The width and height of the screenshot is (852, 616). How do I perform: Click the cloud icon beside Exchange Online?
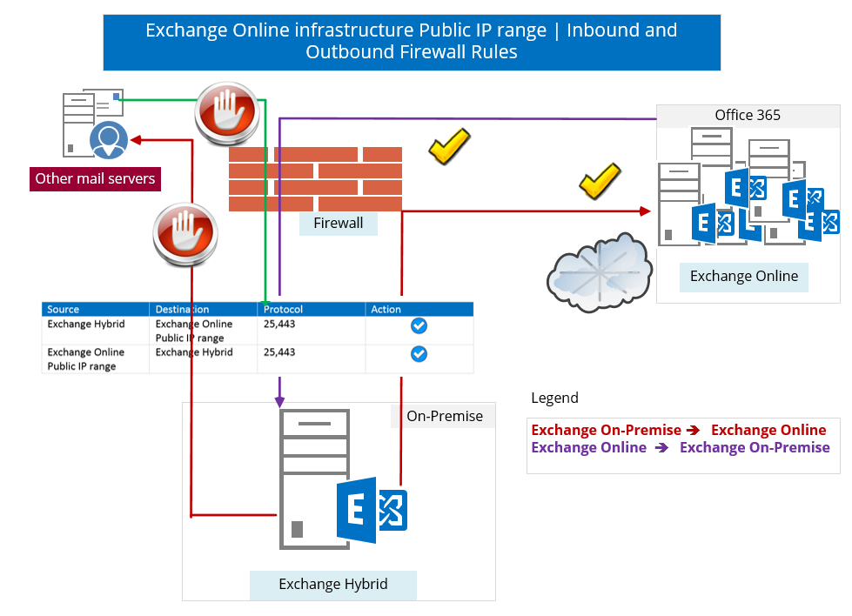[600, 272]
